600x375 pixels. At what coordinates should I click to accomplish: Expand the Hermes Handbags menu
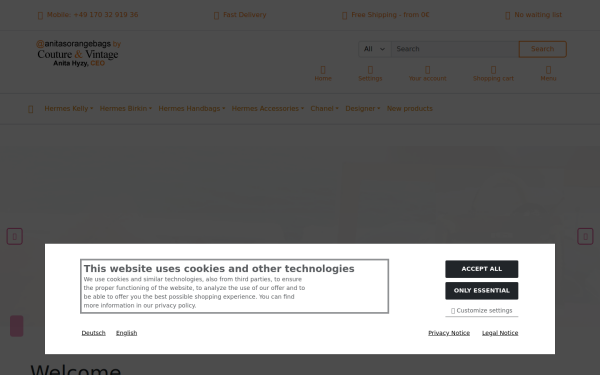(191, 109)
